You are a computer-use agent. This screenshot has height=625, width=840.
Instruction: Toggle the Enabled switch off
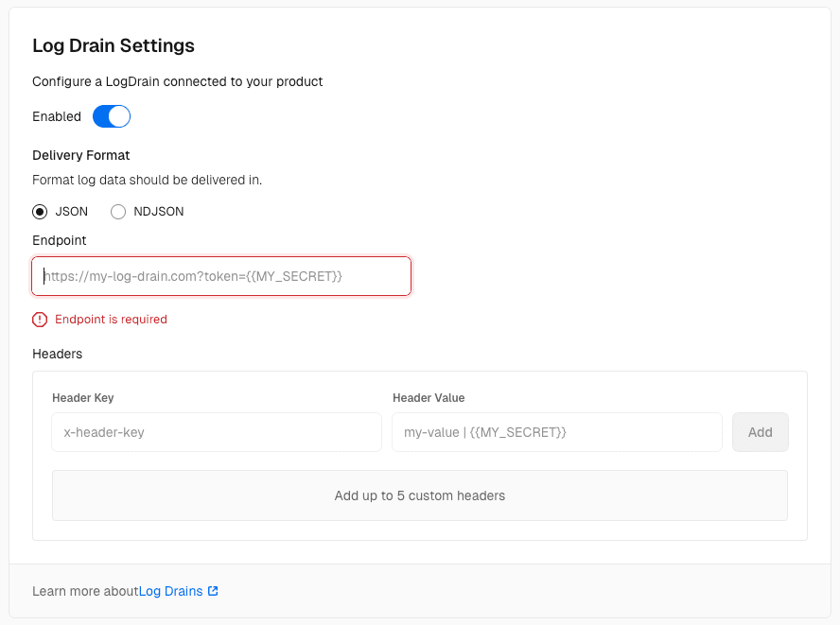pyautogui.click(x=111, y=116)
